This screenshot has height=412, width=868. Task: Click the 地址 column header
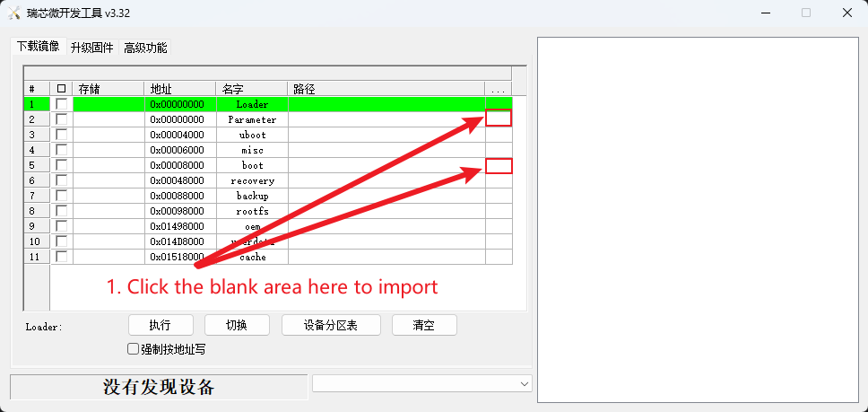click(x=180, y=89)
